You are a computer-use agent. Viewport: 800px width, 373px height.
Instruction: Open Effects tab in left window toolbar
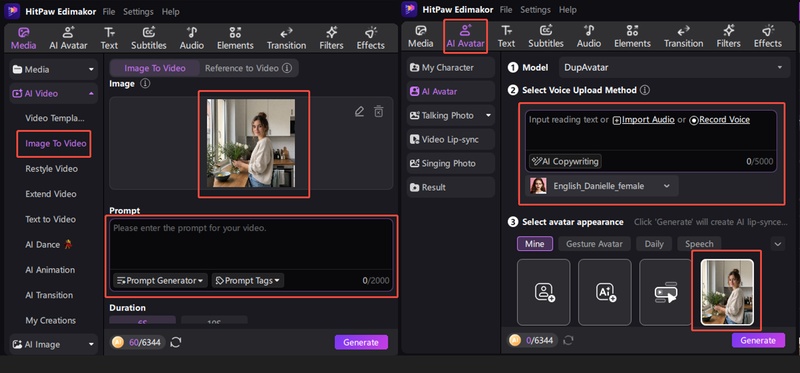(x=370, y=38)
